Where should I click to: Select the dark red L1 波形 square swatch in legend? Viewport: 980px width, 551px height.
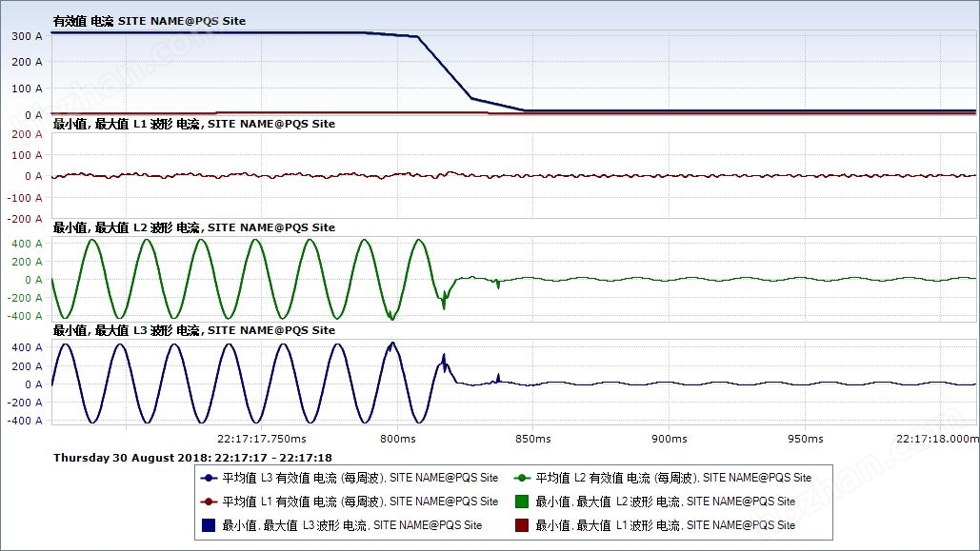pyautogui.click(x=521, y=525)
